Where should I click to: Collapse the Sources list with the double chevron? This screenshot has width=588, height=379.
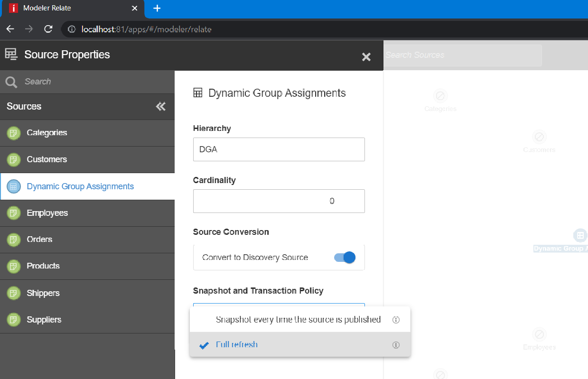(x=161, y=106)
